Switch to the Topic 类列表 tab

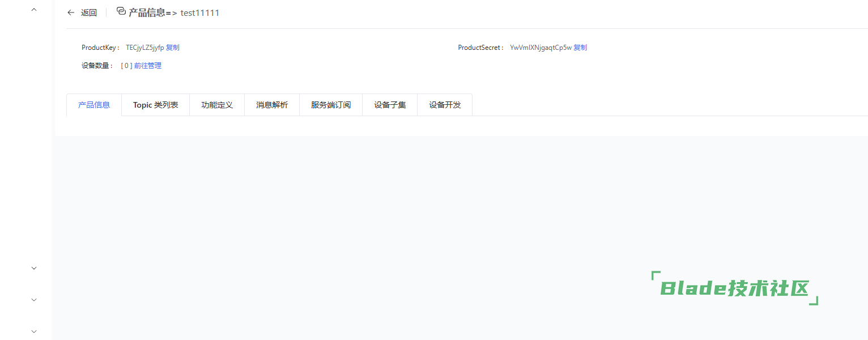pos(156,105)
